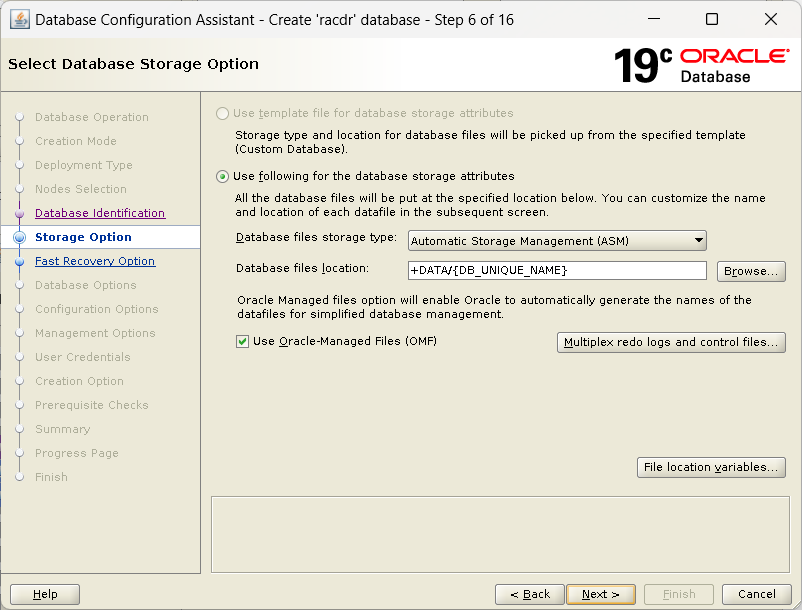Open the Database files storage type dropdown
The height and width of the screenshot is (610, 802).
[x=557, y=240]
